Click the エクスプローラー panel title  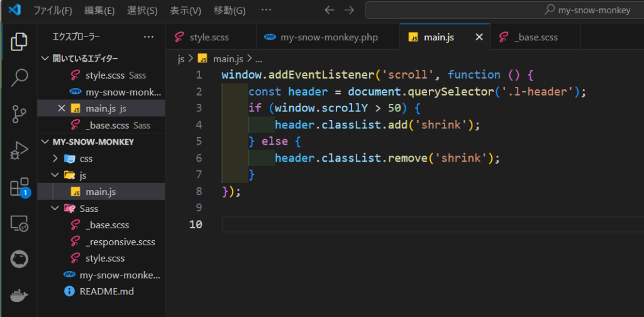tap(76, 37)
